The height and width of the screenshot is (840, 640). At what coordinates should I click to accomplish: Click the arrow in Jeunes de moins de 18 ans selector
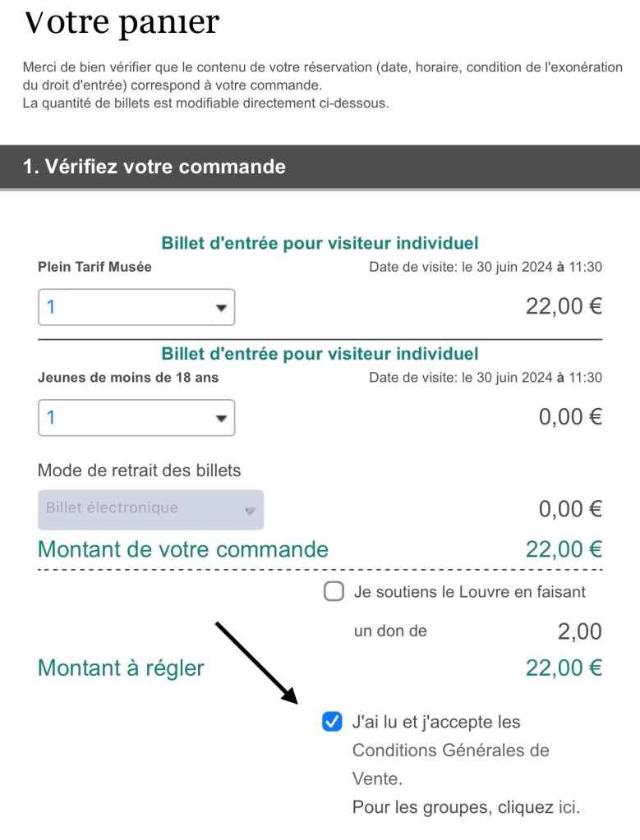(x=220, y=419)
